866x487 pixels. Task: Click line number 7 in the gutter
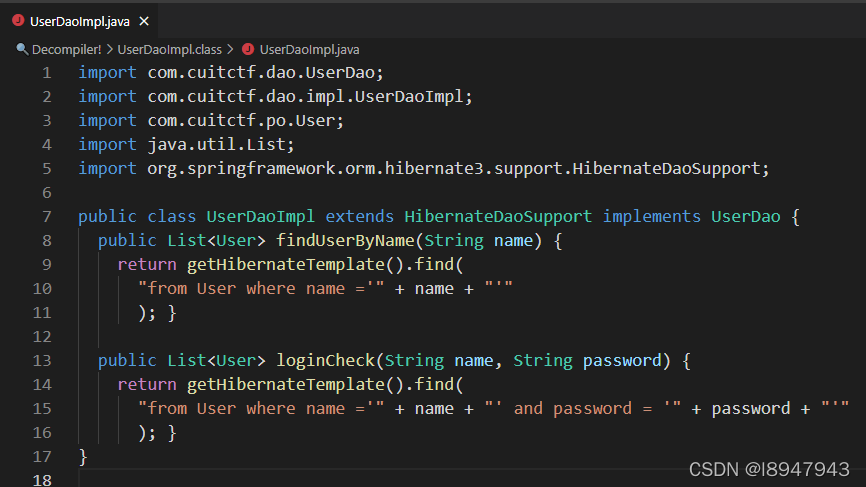point(46,216)
